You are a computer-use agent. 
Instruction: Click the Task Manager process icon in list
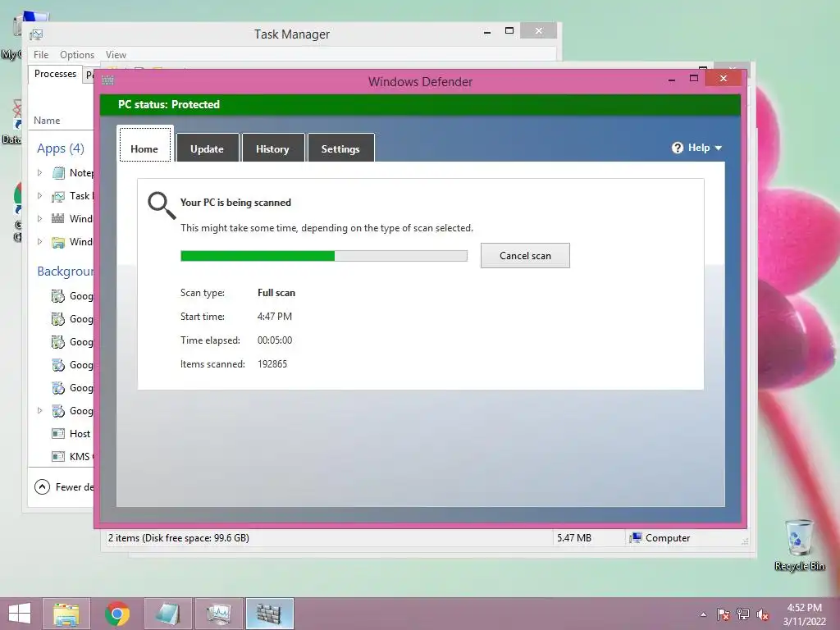click(x=58, y=196)
